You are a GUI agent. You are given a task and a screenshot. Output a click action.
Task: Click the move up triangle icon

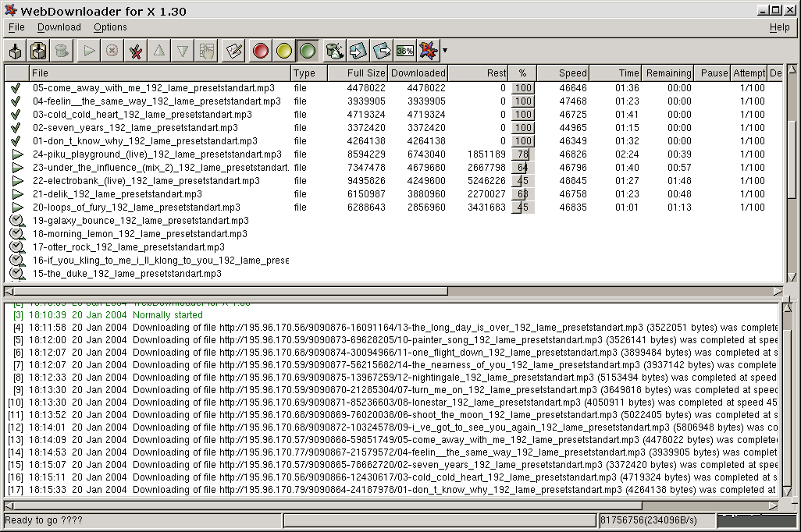tap(158, 51)
